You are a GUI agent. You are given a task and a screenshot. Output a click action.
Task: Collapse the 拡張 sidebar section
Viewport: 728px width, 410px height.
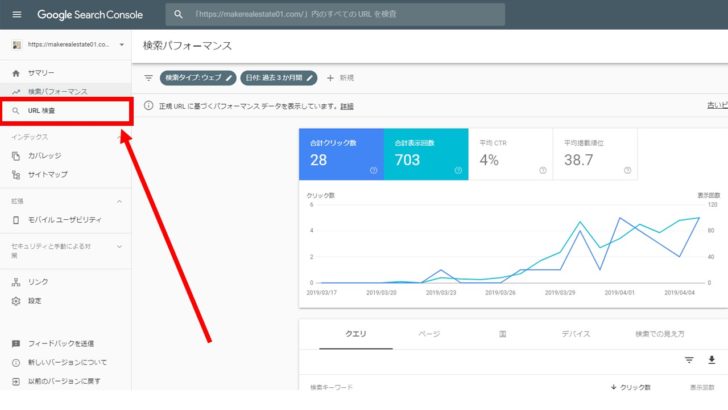(120, 201)
